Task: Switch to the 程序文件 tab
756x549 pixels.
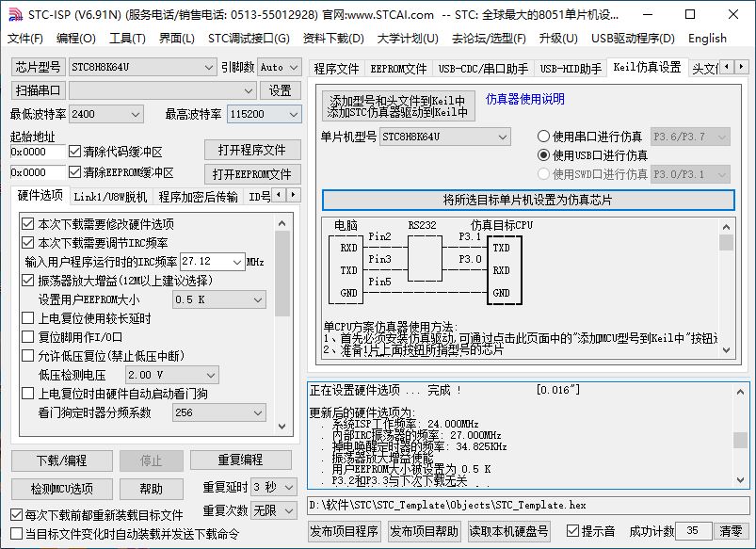Action: (x=336, y=69)
